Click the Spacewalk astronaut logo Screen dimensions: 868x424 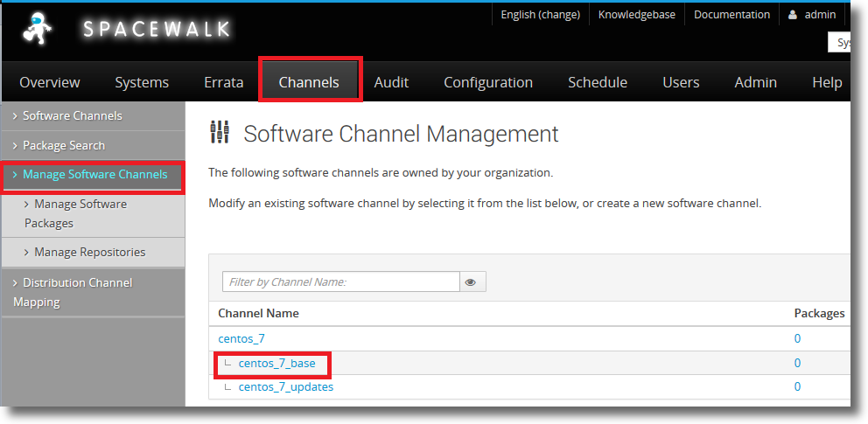click(38, 29)
